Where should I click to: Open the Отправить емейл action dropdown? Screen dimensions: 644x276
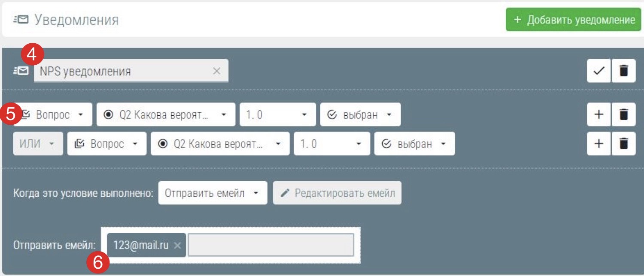[213, 193]
